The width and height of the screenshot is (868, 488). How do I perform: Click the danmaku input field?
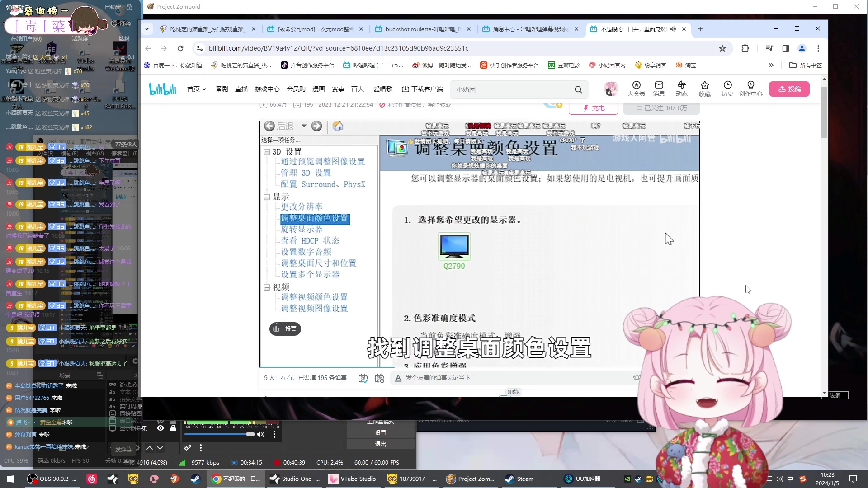[x=515, y=378]
